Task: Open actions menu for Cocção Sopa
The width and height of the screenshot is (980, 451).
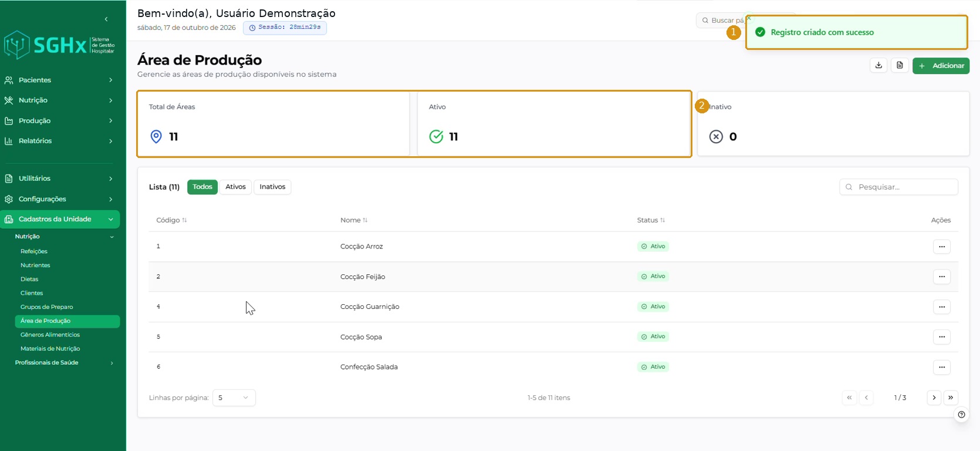Action: coord(942,337)
